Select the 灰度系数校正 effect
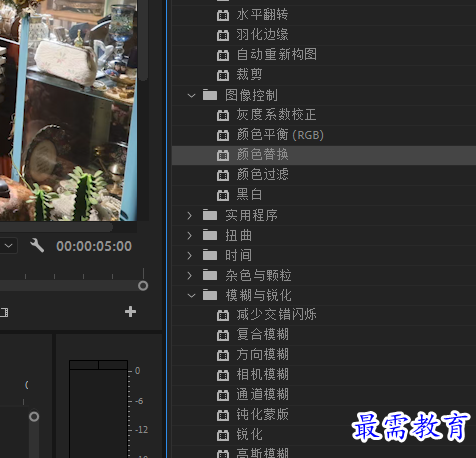This screenshot has width=476, height=458. click(276, 115)
